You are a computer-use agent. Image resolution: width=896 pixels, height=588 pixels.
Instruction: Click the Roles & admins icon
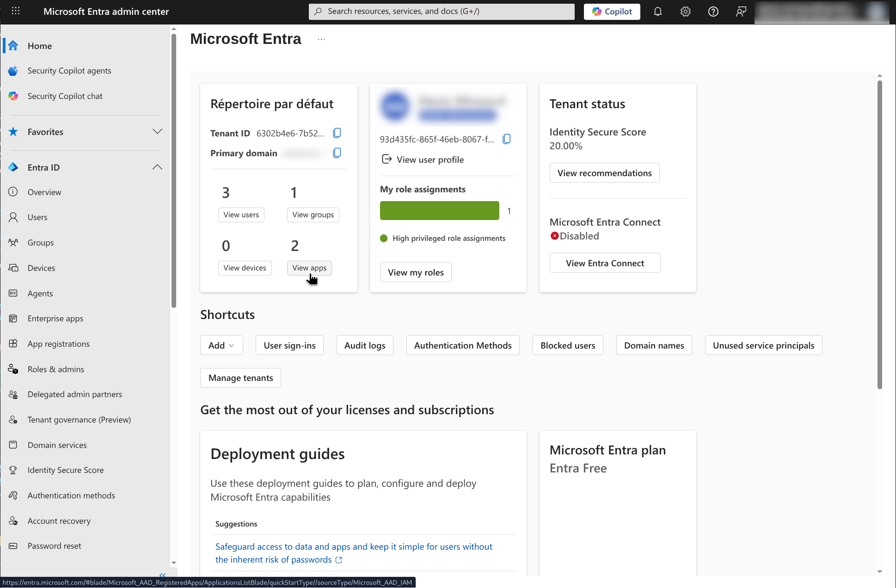[13, 369]
